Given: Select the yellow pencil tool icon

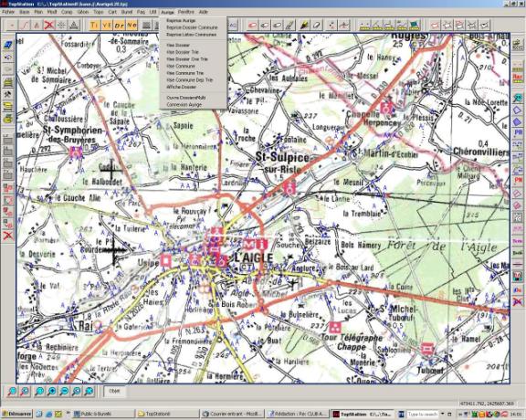Looking at the screenshot, I should tap(304, 26).
